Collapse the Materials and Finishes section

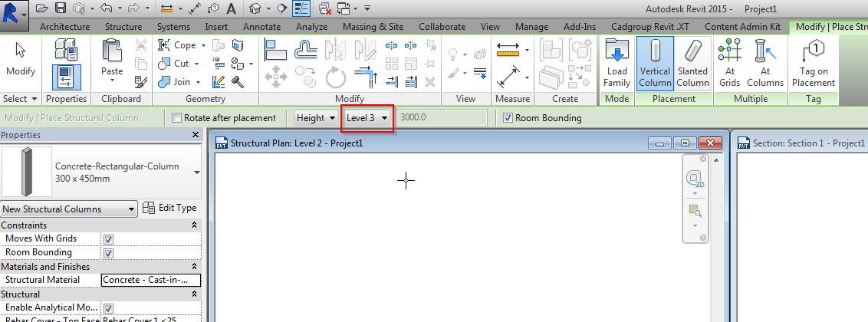[x=194, y=267]
